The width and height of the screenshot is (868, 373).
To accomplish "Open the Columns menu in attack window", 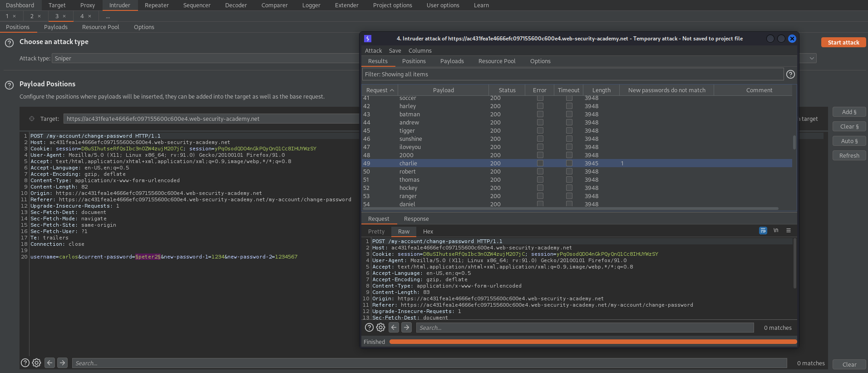I will point(420,50).
